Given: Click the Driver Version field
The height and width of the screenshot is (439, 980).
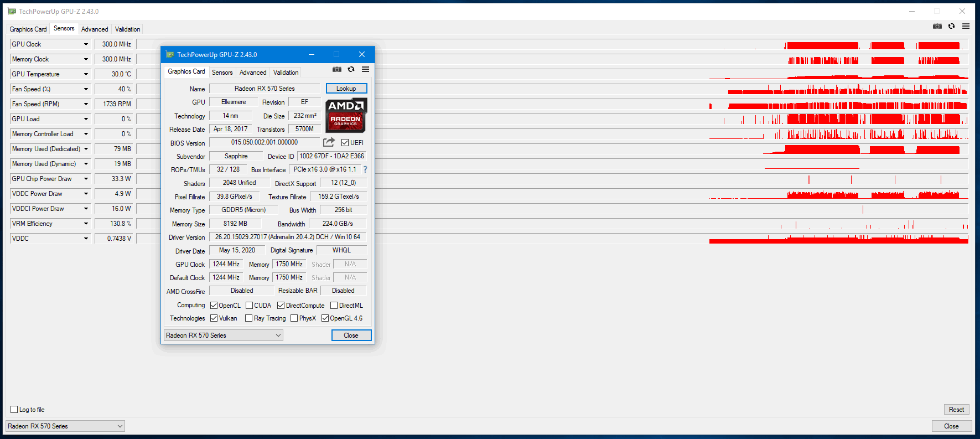Looking at the screenshot, I should pyautogui.click(x=288, y=237).
